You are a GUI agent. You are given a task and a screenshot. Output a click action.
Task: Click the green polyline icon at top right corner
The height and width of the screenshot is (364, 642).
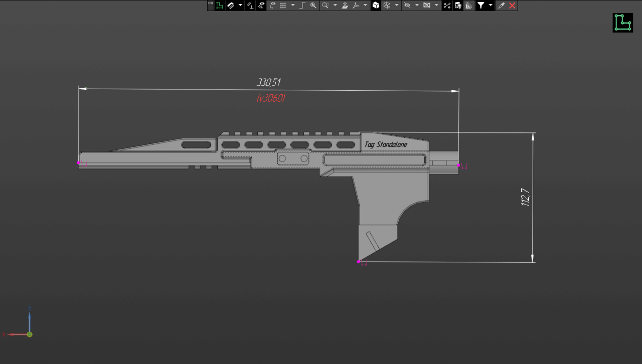click(x=622, y=22)
